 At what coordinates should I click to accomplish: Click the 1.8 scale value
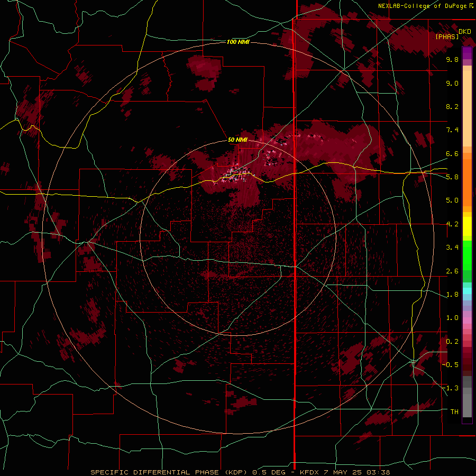(x=452, y=295)
